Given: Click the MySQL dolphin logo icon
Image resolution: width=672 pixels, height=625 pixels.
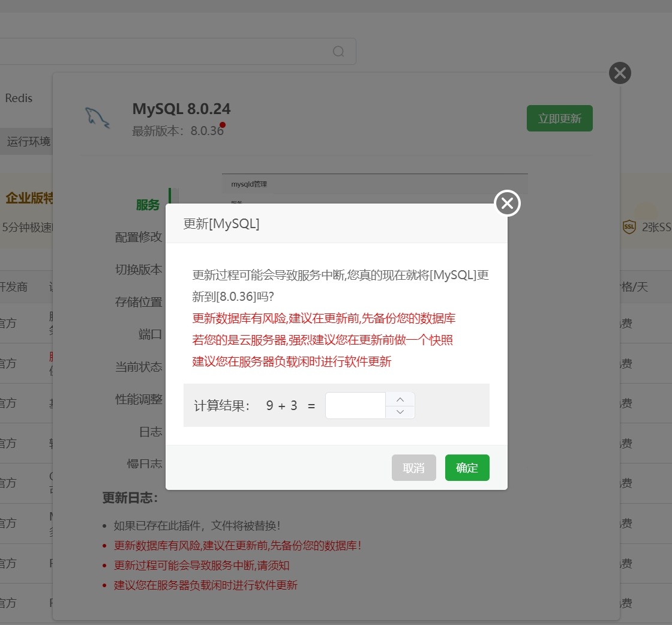Looking at the screenshot, I should 98,118.
